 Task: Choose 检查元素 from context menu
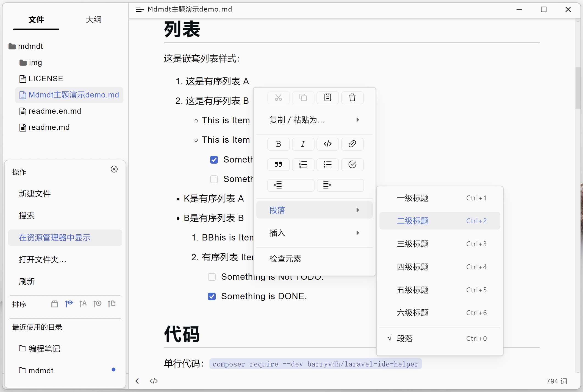coord(314,259)
